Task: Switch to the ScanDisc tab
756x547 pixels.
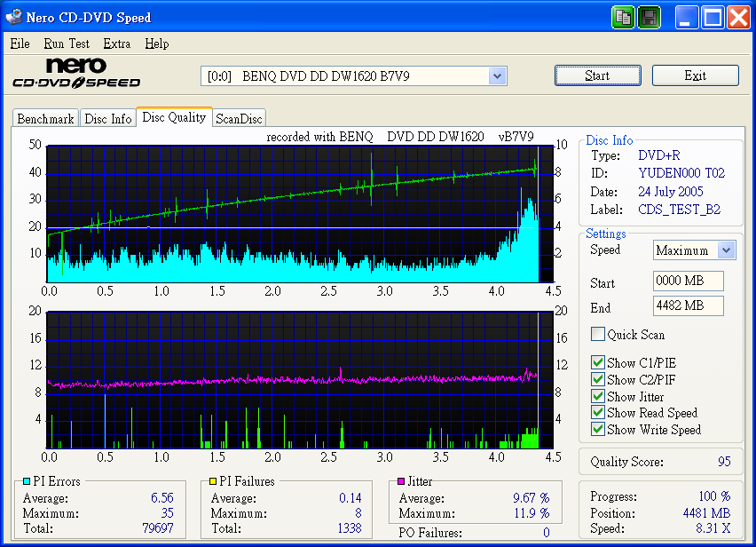Action: (x=239, y=119)
